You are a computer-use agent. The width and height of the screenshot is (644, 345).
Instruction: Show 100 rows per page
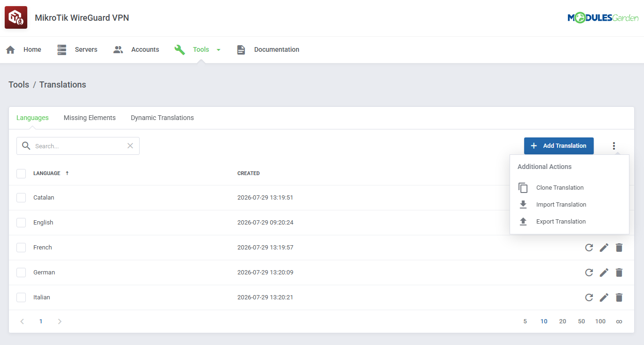tap(600, 321)
